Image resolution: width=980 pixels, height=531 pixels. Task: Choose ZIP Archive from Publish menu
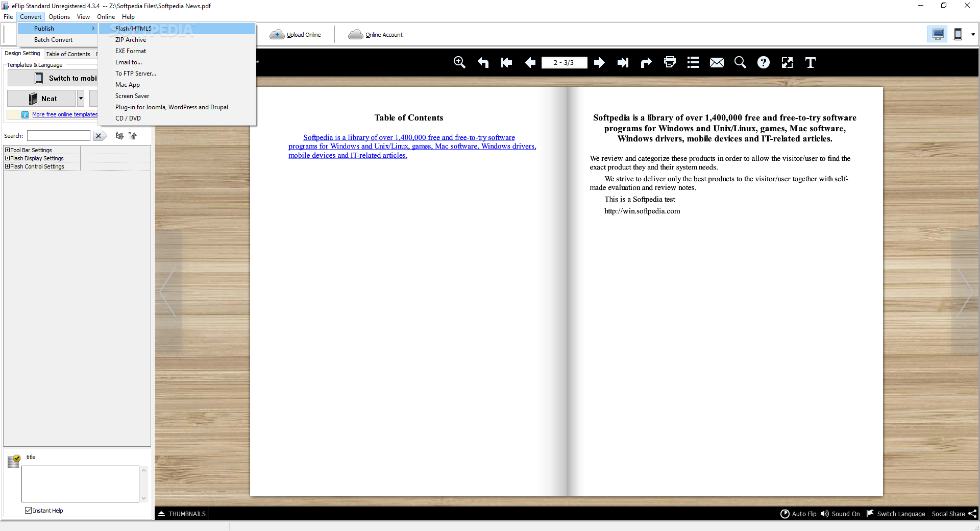click(177, 40)
